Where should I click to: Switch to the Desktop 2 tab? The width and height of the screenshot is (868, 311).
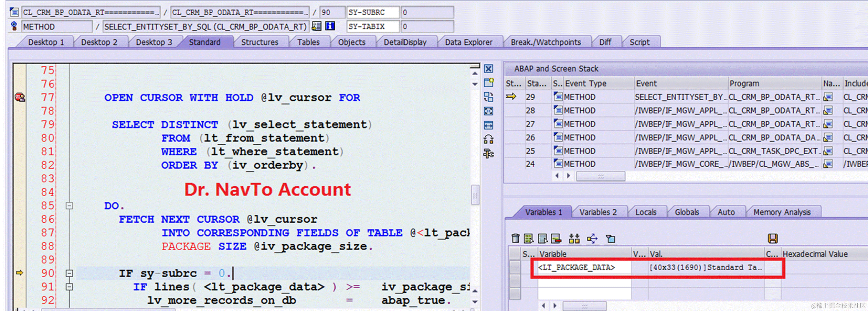pyautogui.click(x=99, y=42)
